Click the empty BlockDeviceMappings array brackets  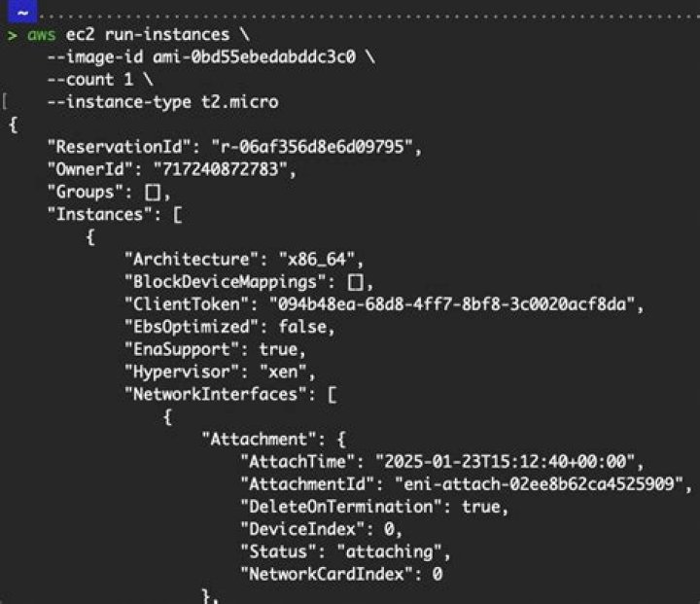tap(360, 282)
